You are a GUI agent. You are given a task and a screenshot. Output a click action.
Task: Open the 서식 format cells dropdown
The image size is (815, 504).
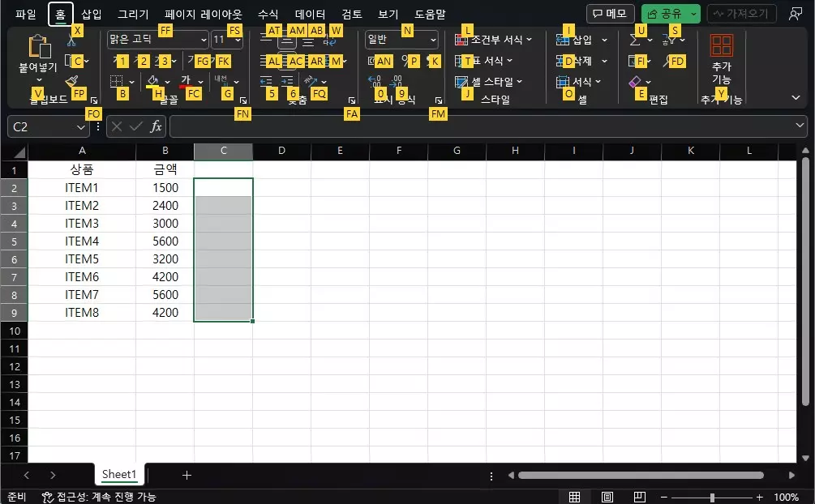point(578,82)
